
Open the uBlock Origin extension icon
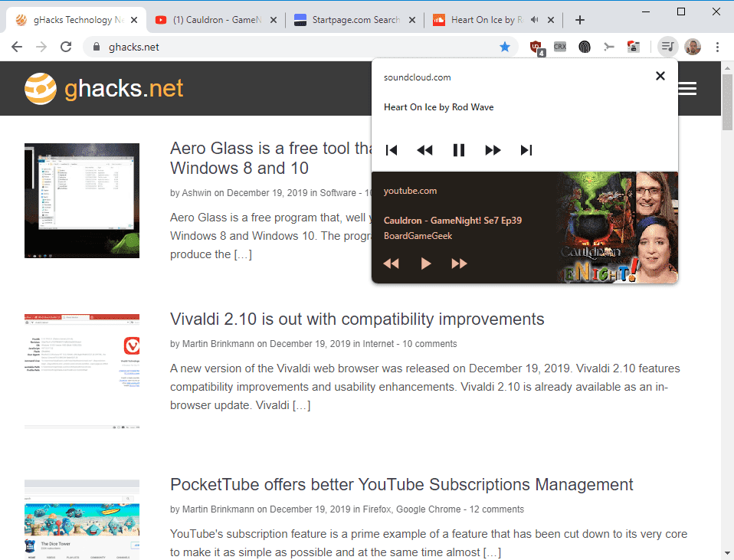tap(536, 47)
